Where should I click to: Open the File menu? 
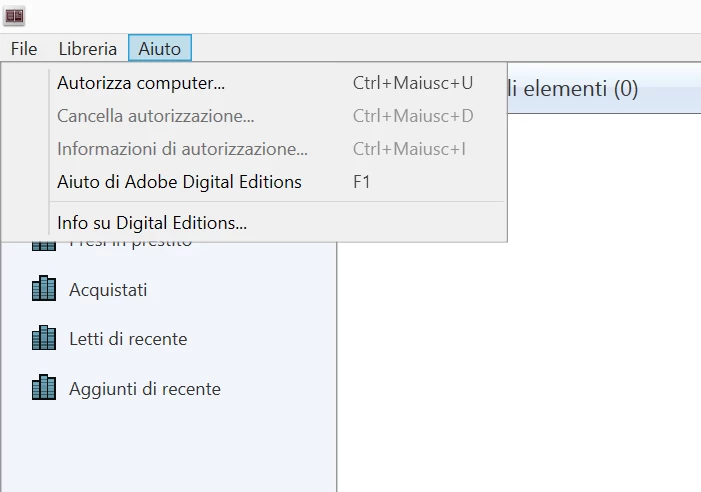point(24,48)
